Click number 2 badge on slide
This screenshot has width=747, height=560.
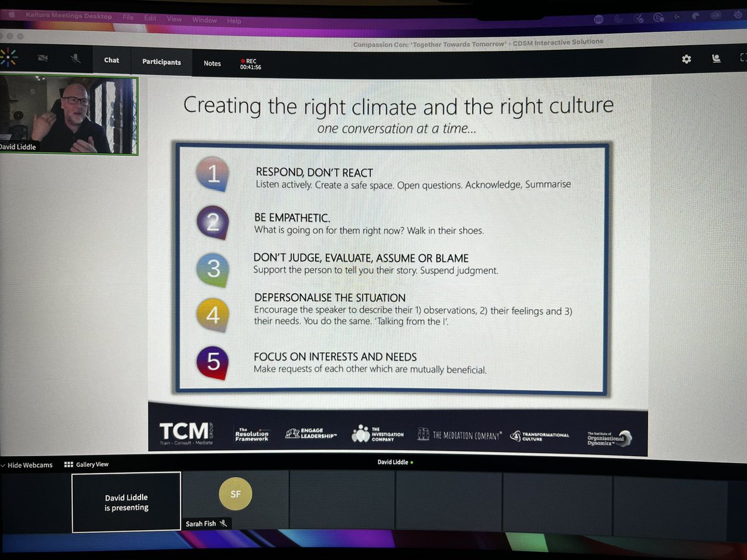(x=213, y=222)
